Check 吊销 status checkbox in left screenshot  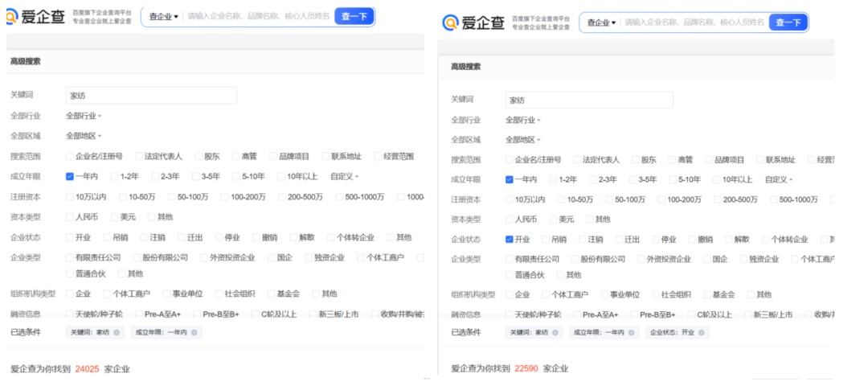click(x=105, y=237)
